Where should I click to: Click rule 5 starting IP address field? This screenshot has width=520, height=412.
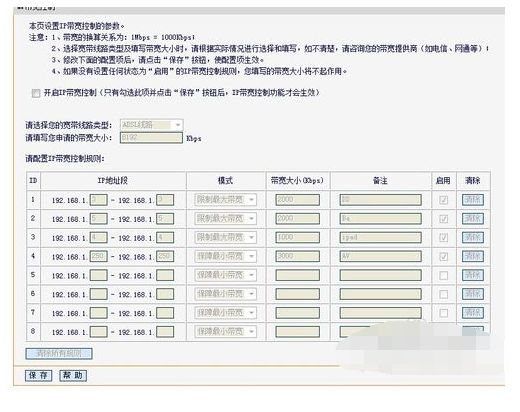(x=99, y=275)
